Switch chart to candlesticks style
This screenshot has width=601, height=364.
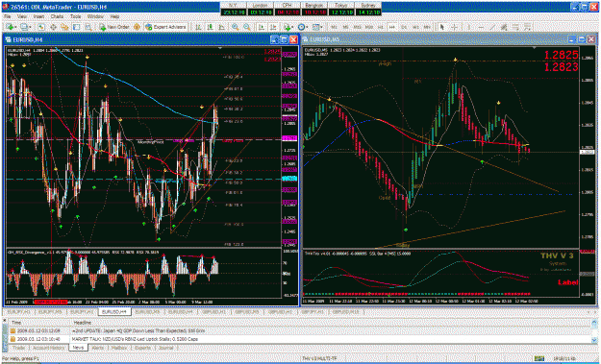click(x=210, y=27)
